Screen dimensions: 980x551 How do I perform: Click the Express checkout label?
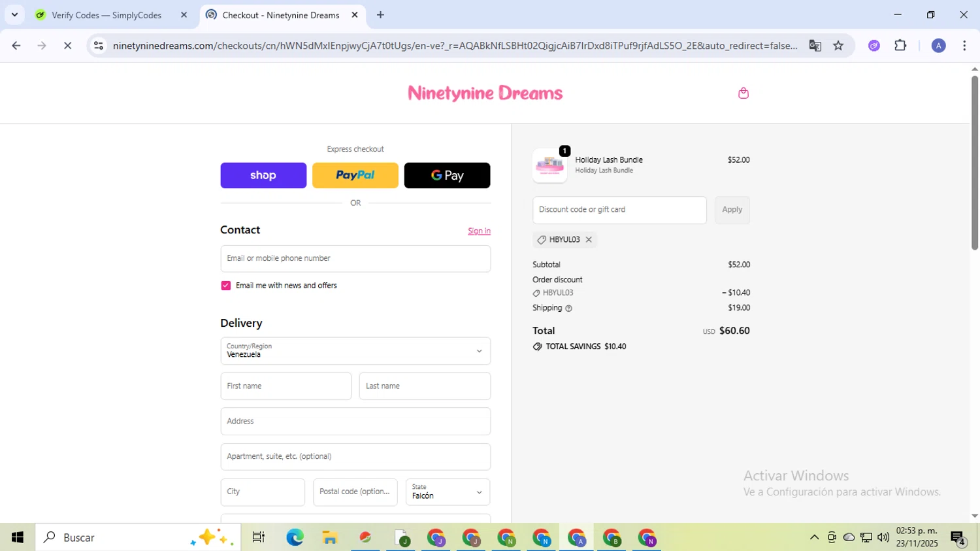coord(355,149)
